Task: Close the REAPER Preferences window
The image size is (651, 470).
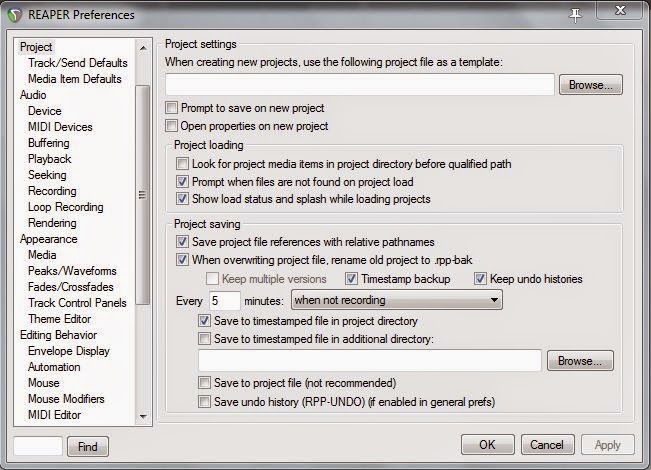Action: (x=620, y=10)
